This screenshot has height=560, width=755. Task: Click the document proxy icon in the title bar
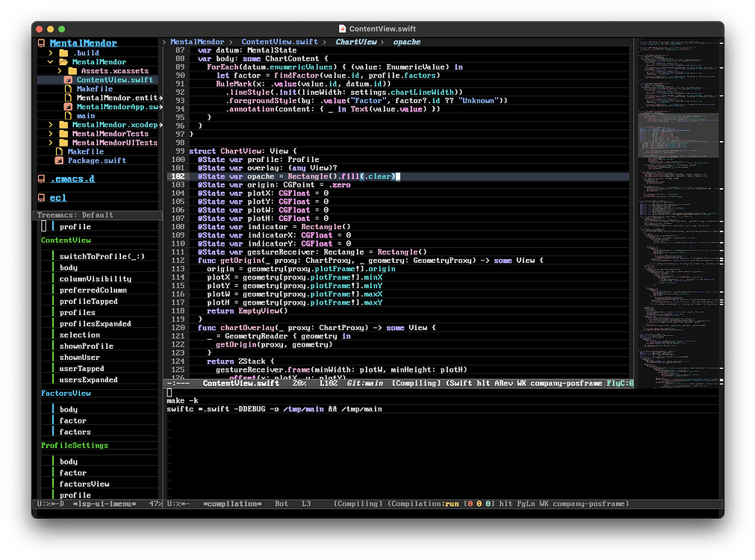click(342, 28)
